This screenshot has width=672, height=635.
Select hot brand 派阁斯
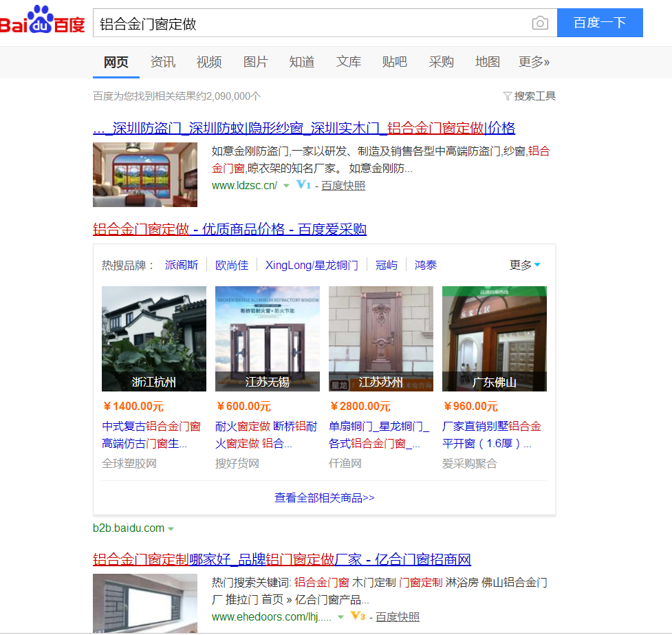click(182, 265)
